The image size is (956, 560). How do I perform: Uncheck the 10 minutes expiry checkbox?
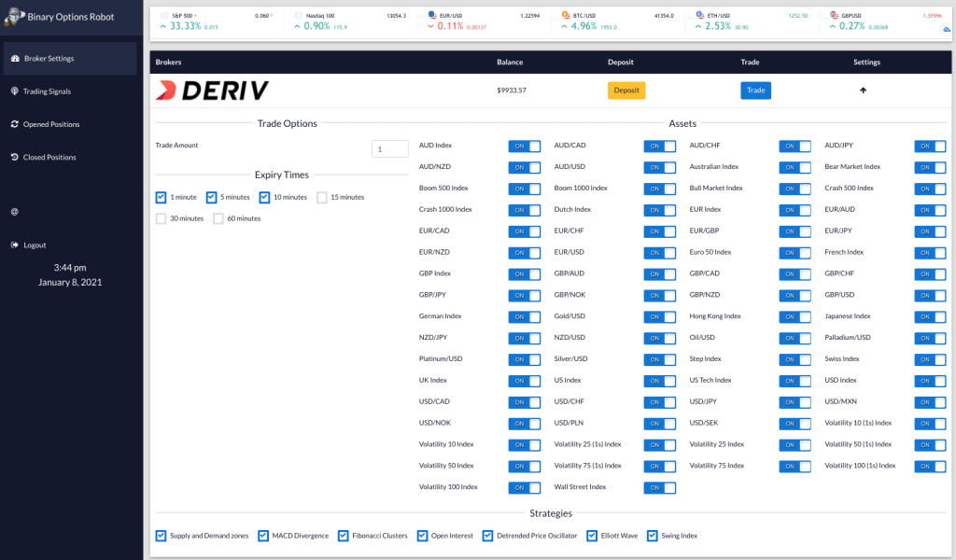pyautogui.click(x=264, y=198)
